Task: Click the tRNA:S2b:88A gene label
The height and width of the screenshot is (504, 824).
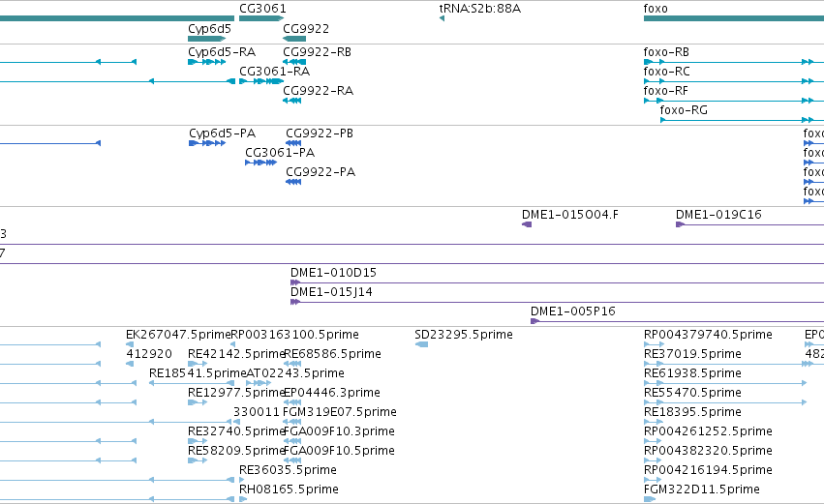Action: coord(480,9)
